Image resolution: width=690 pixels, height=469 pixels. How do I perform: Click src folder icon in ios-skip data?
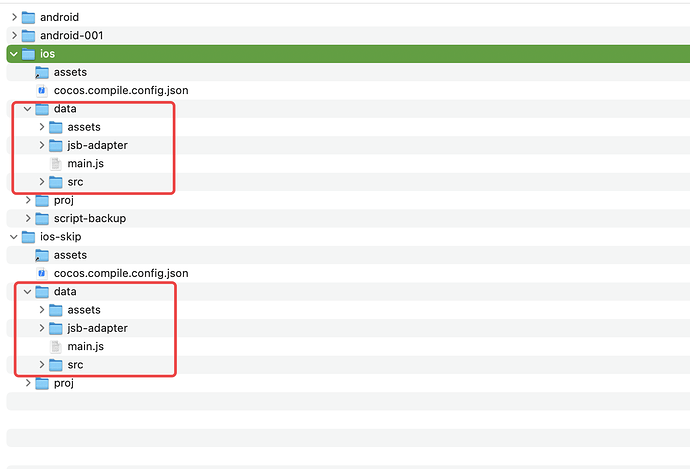point(55,365)
